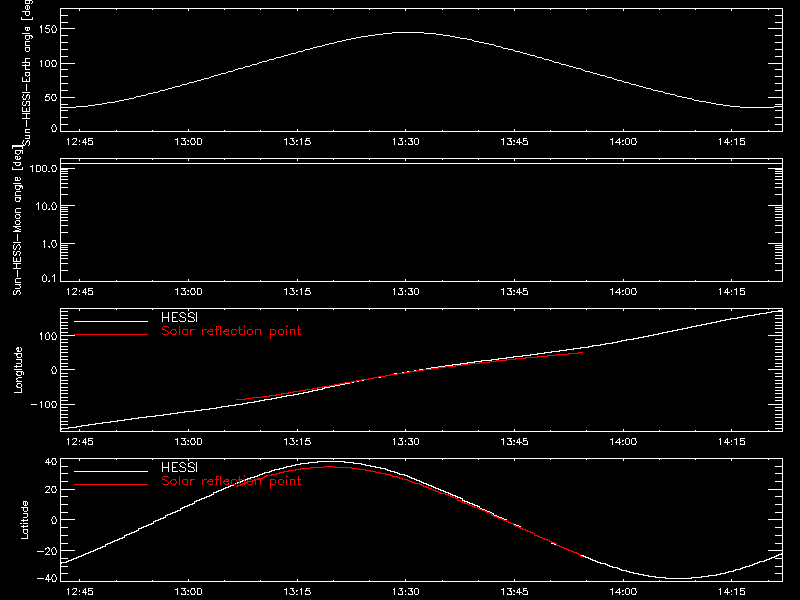Click 13:45 under the Earth angle plot
Screen dimensions: 800x600
click(x=514, y=141)
